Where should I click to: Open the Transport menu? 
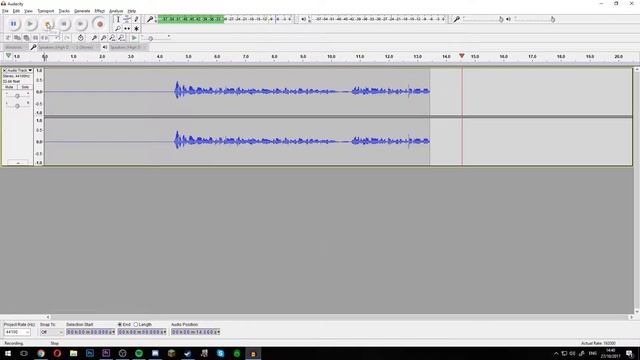click(46, 11)
